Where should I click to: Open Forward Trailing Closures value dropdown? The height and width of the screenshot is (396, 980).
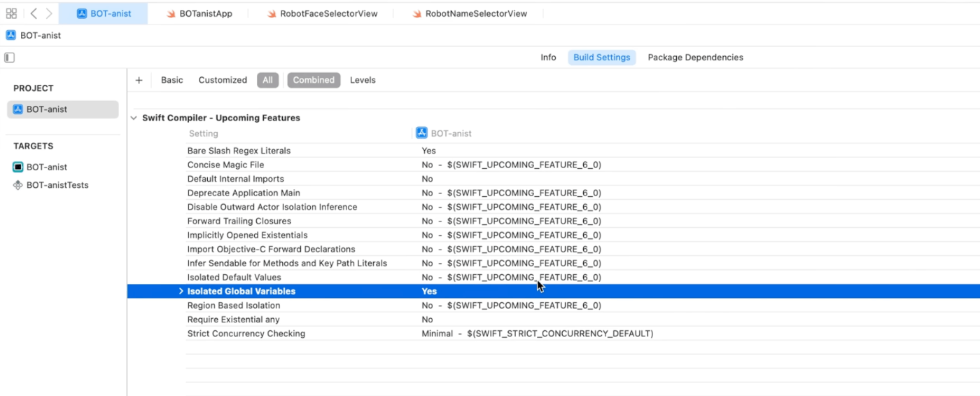click(x=511, y=221)
